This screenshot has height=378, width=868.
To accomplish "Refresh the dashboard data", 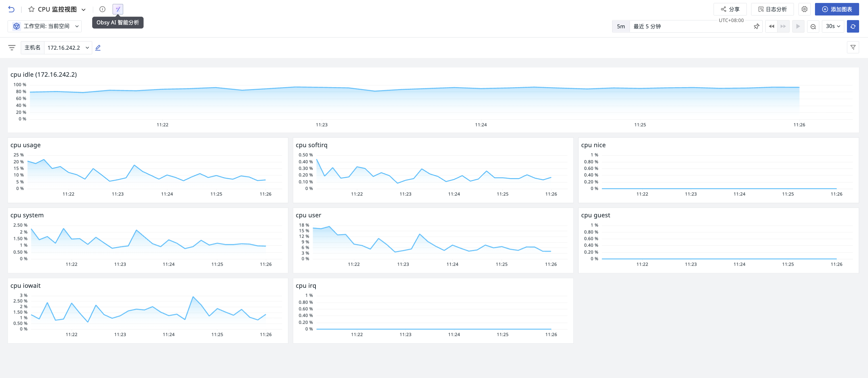I will point(853,26).
